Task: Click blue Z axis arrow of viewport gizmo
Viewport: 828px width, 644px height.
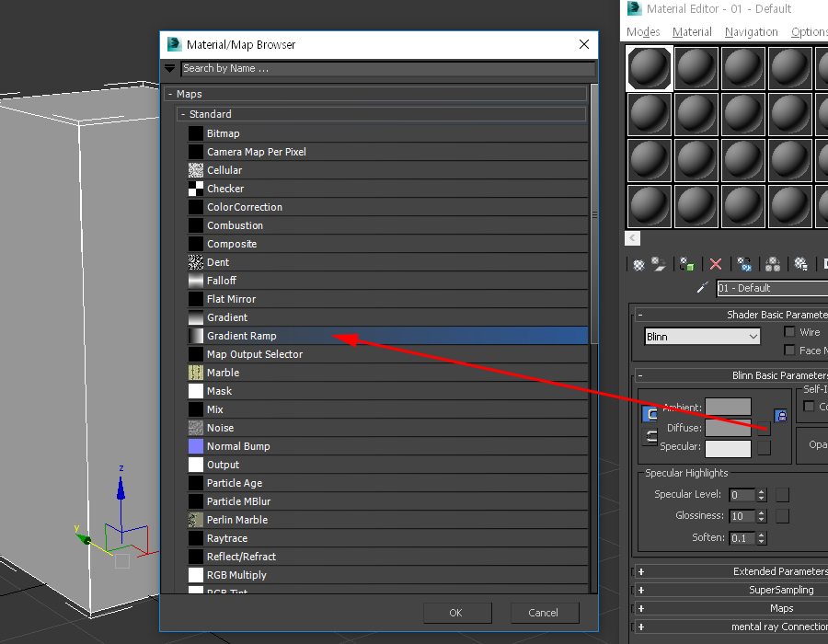Action: (x=121, y=489)
